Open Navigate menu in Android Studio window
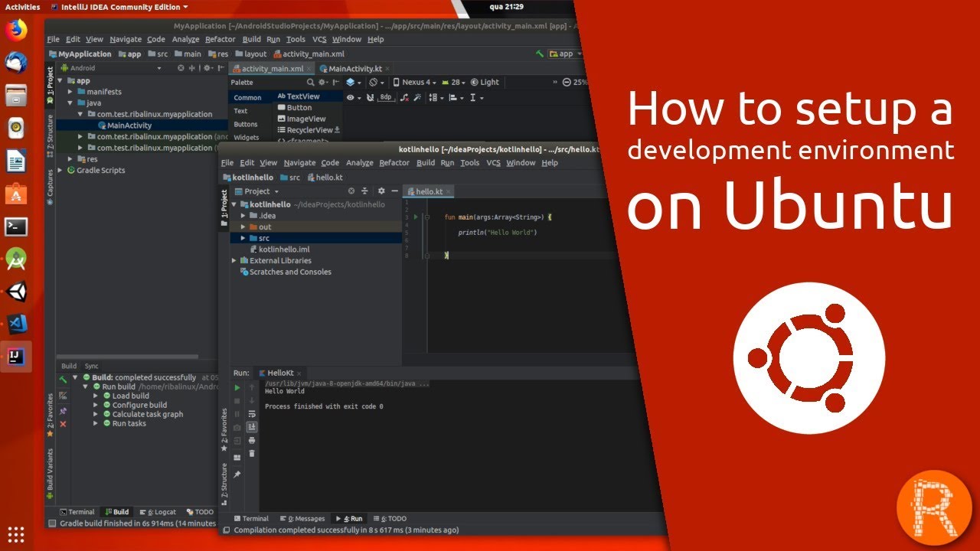 [126, 40]
